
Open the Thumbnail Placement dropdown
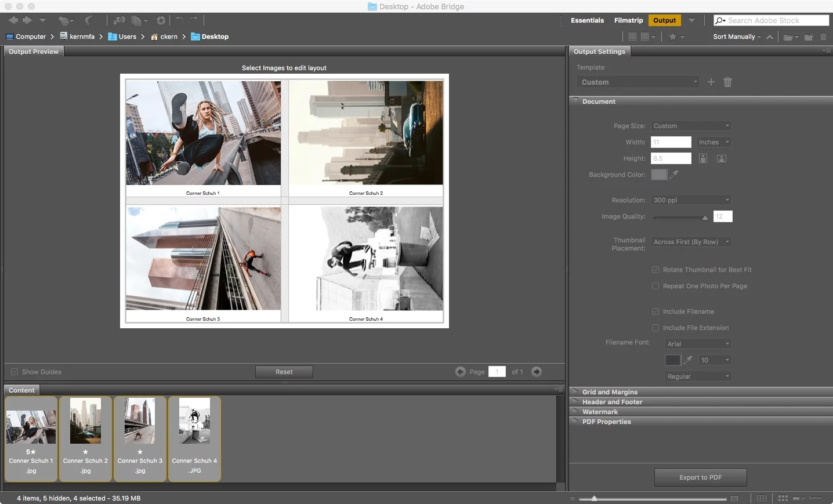coord(690,242)
